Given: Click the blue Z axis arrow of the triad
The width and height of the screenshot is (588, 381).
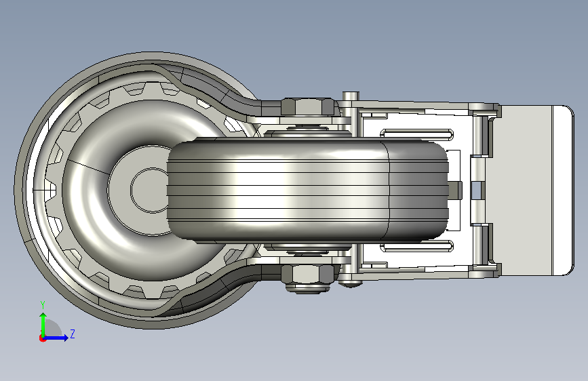Looking at the screenshot, I should point(56,338).
